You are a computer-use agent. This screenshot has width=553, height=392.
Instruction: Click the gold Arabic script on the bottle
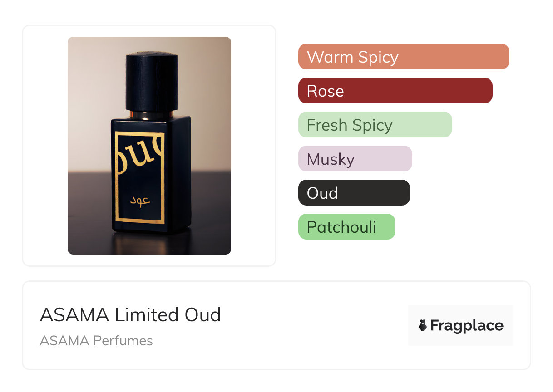tap(140, 201)
